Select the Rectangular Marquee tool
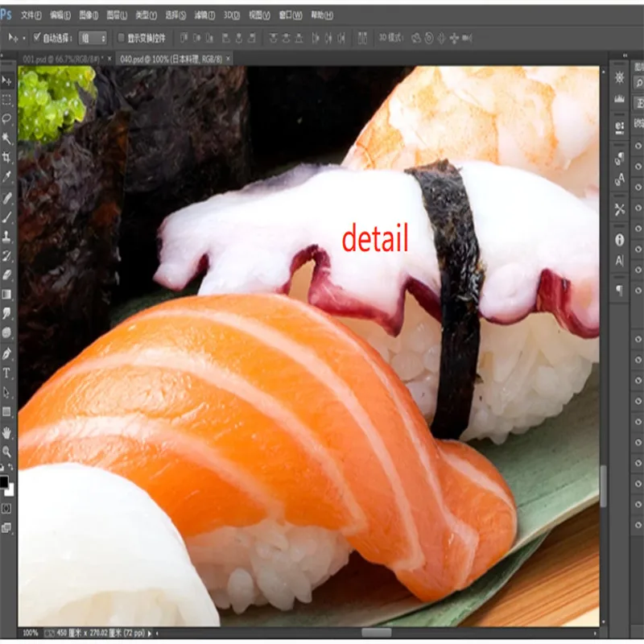The width and height of the screenshot is (644, 644). 6,100
